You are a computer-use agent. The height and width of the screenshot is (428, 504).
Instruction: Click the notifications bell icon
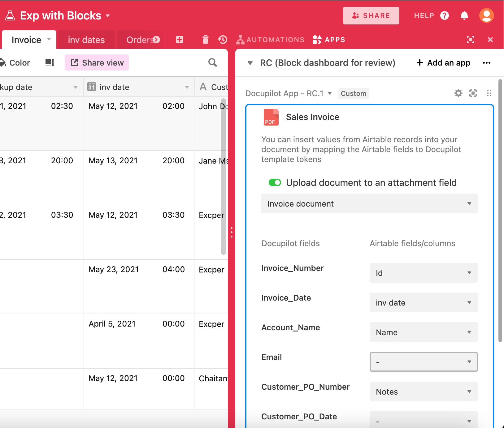pos(464,15)
